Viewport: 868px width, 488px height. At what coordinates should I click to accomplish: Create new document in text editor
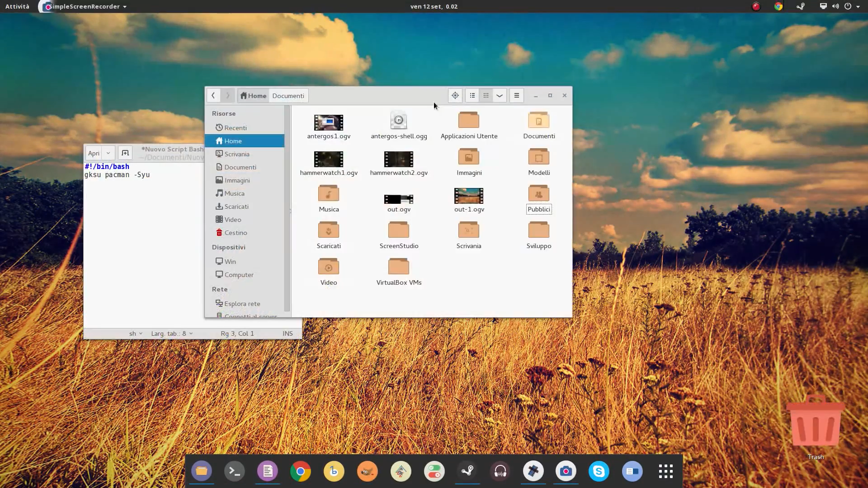[125, 153]
